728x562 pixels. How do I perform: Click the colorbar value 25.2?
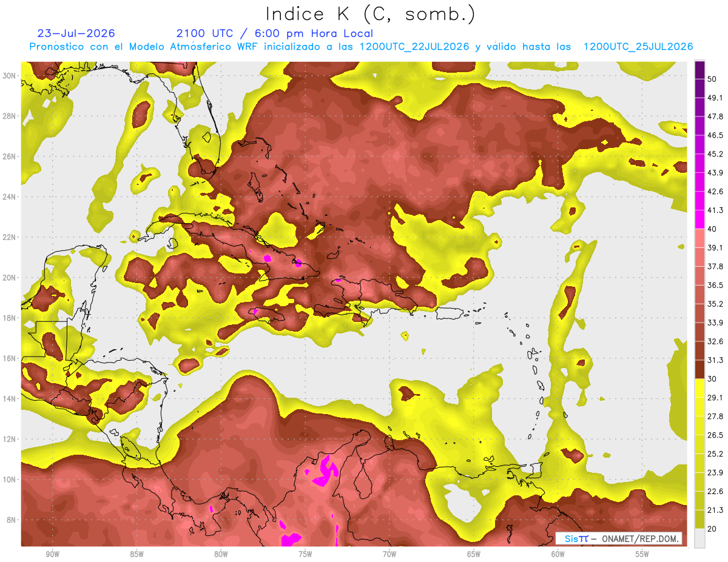(x=715, y=454)
